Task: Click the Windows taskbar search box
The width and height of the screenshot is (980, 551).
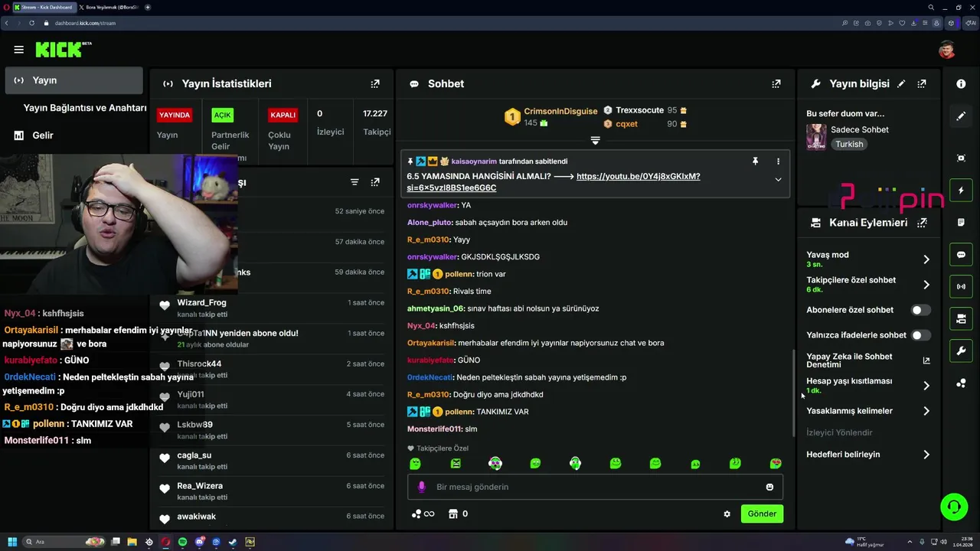Action: coord(64,542)
